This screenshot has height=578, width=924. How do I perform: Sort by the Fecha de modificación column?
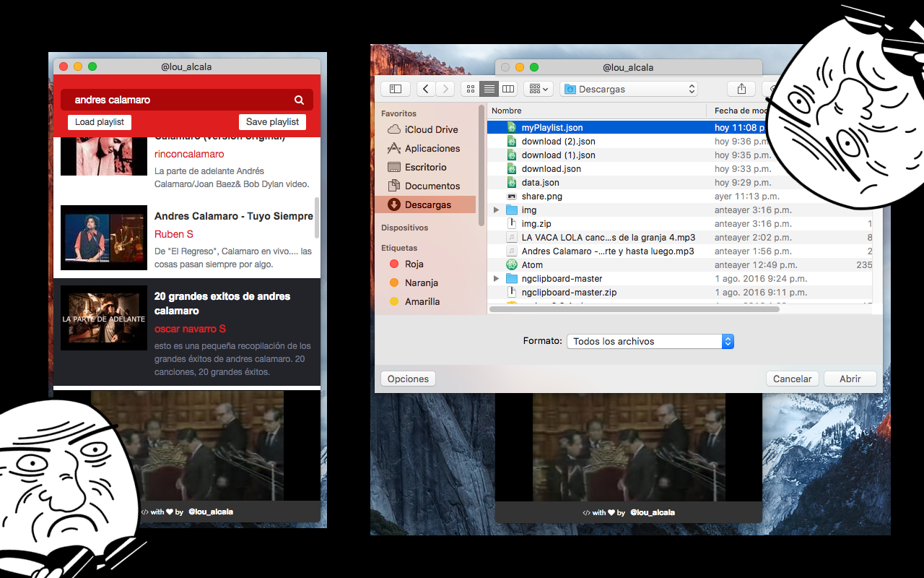(x=740, y=111)
